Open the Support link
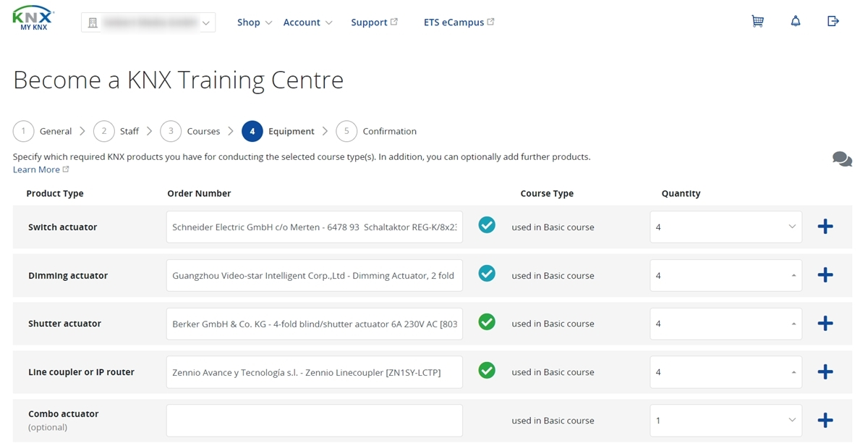Viewport: 868px width, 446px height. coord(375,22)
